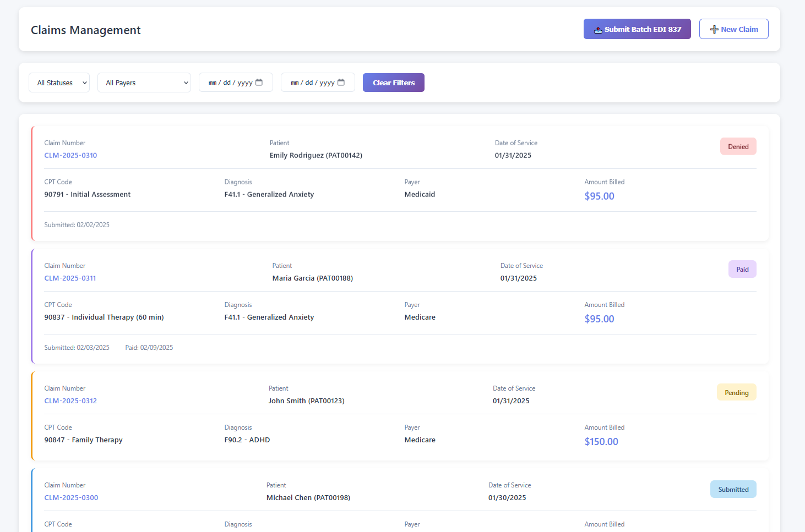
Task: Open claim CLM-2025-0311
Action: (70, 278)
